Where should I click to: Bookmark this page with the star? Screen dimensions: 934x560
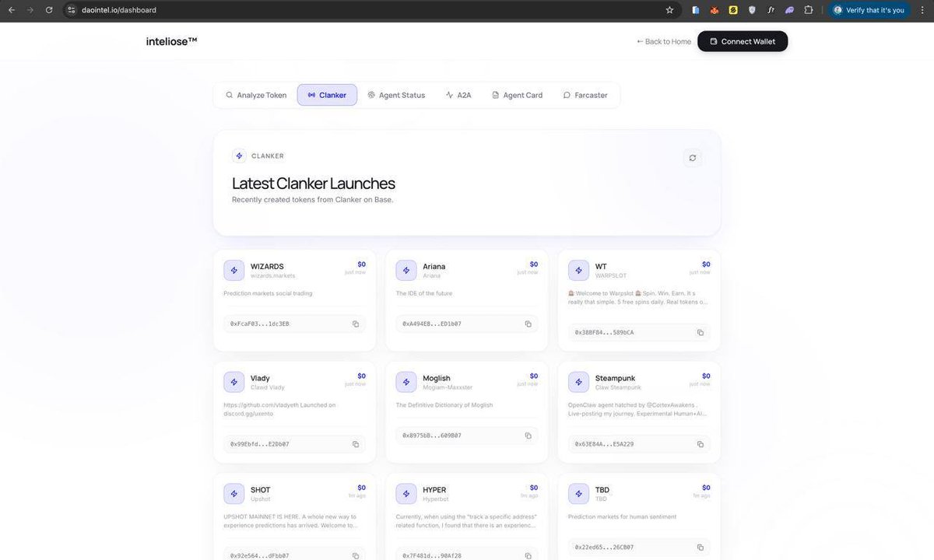(x=669, y=10)
